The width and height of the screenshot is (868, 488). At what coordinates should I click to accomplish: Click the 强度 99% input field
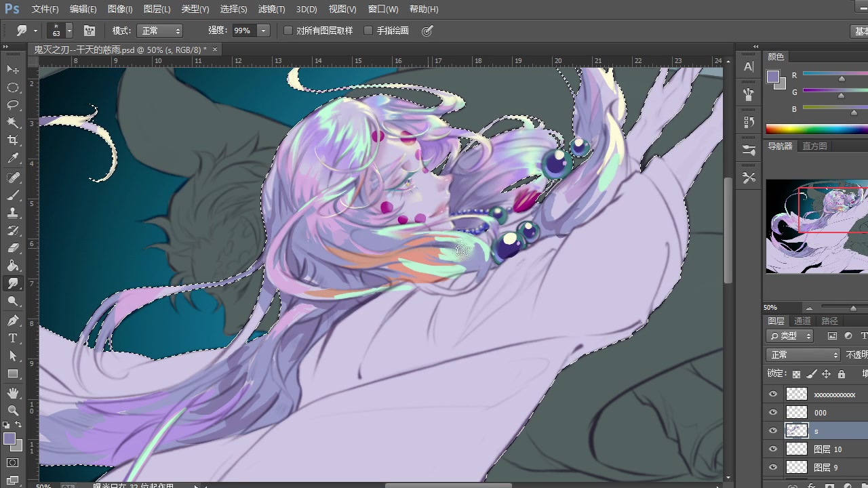(243, 30)
